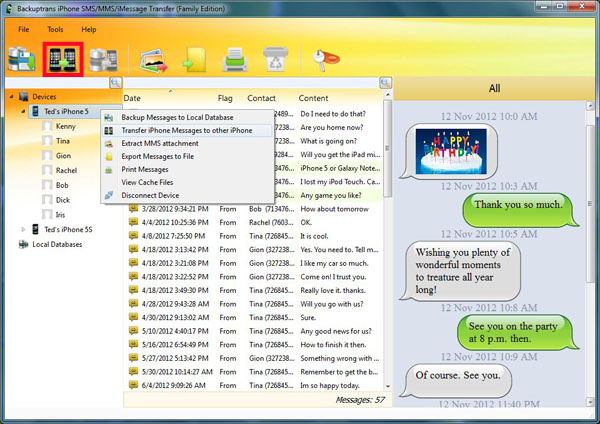This screenshot has height=424, width=600.
Task: Select the 4/30/2012 'Sure.' message row
Action: tap(253, 318)
